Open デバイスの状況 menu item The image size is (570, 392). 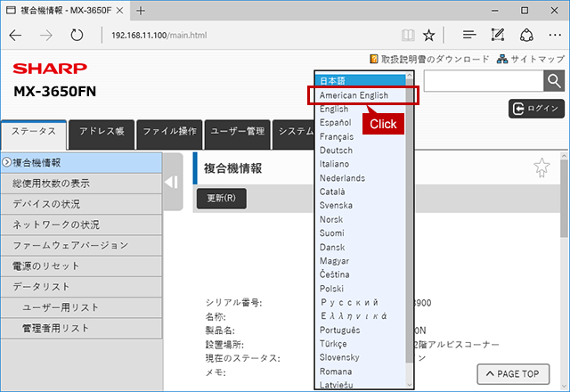click(x=81, y=204)
